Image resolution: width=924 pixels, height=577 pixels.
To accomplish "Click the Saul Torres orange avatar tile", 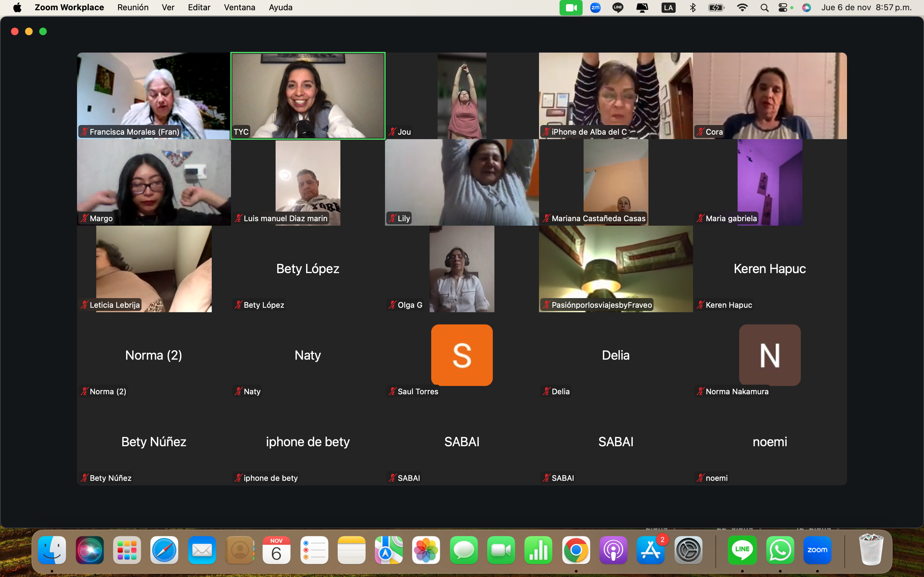I will point(462,355).
